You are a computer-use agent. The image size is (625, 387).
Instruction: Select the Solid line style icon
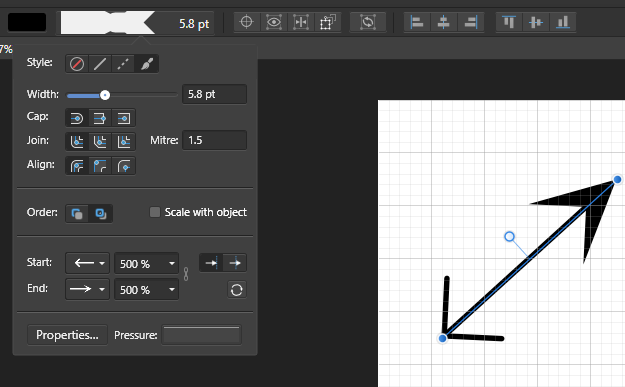click(x=100, y=64)
